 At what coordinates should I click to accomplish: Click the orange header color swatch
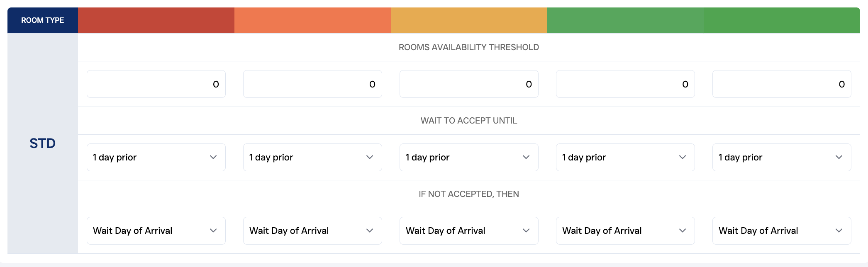312,20
